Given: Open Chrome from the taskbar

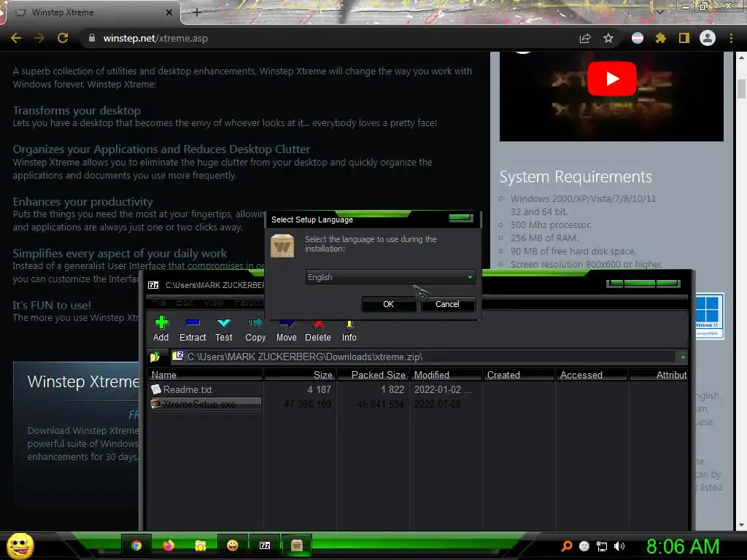Looking at the screenshot, I should 136,545.
